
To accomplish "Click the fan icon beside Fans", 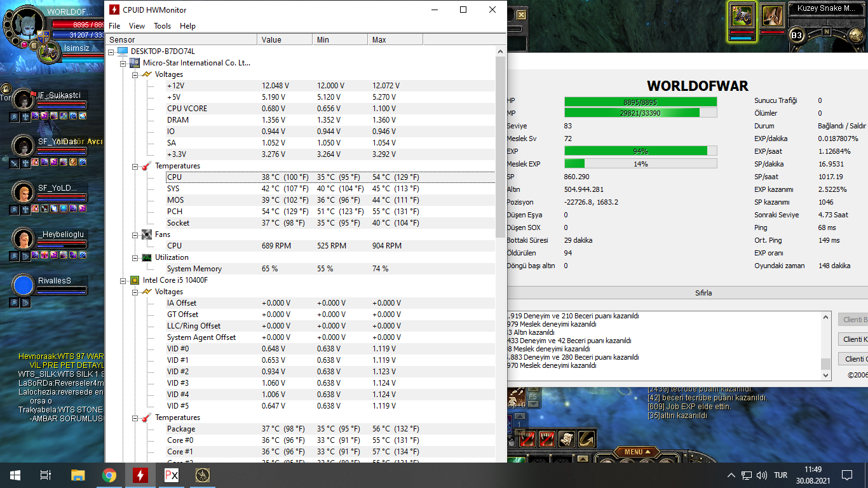I will pos(146,234).
